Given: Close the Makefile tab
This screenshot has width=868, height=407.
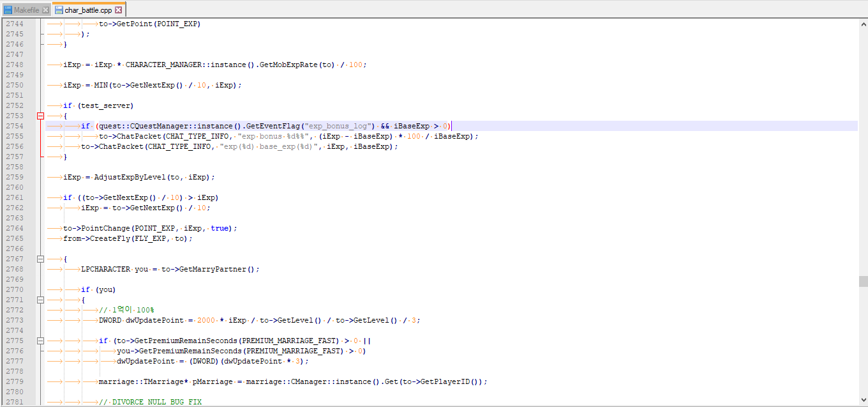Looking at the screenshot, I should [x=45, y=10].
